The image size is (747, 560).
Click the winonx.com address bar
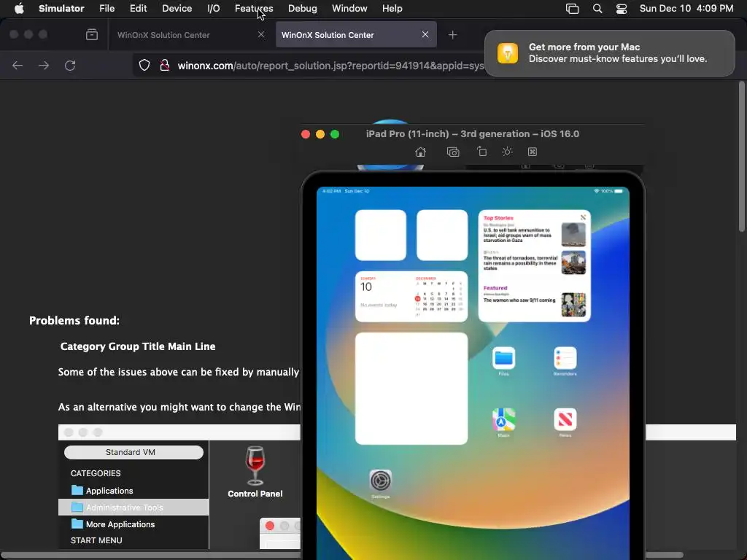[x=330, y=66]
